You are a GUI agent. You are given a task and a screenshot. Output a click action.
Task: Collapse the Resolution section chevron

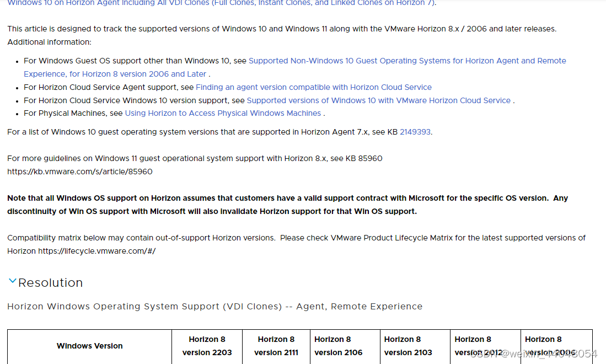[x=12, y=281]
